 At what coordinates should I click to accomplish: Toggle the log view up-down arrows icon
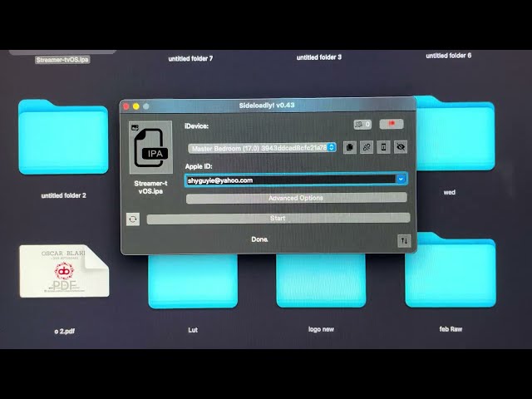pyautogui.click(x=404, y=241)
